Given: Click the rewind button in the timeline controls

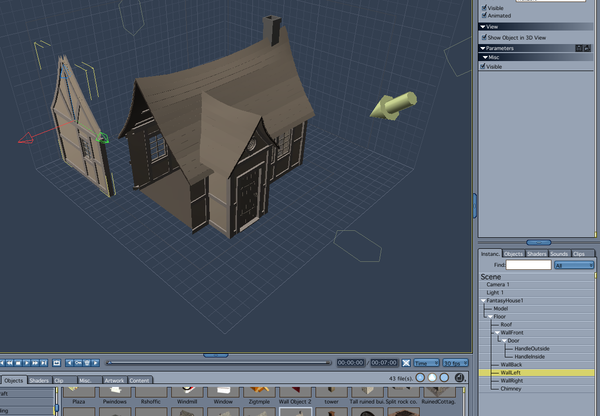Looking at the screenshot, I should coord(10,363).
